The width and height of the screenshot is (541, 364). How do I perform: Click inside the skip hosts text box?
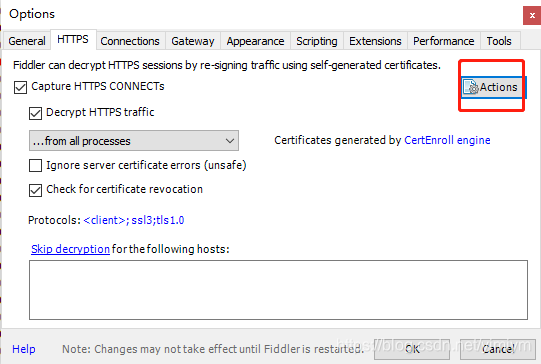pyautogui.click(x=278, y=290)
